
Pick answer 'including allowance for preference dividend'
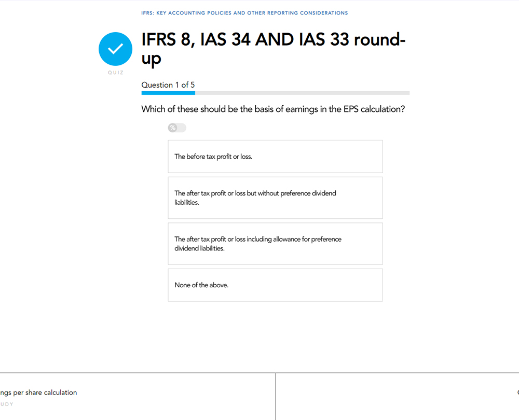pyautogui.click(x=275, y=244)
